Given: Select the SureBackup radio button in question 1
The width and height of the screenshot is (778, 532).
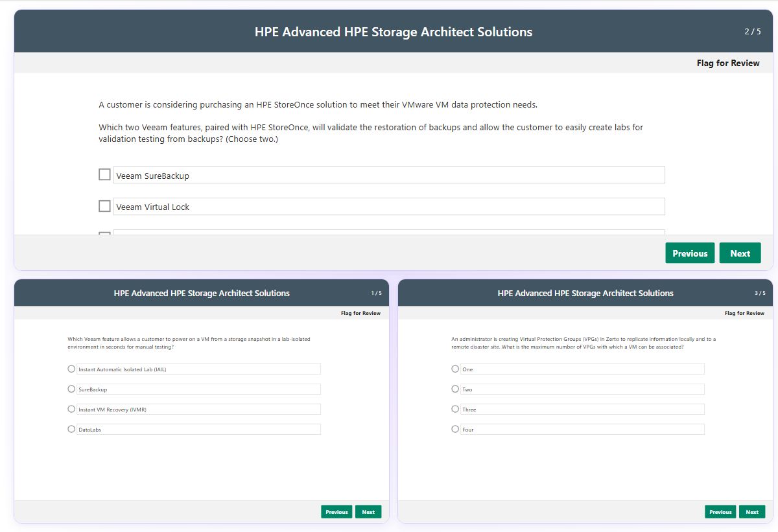Looking at the screenshot, I should [71, 389].
